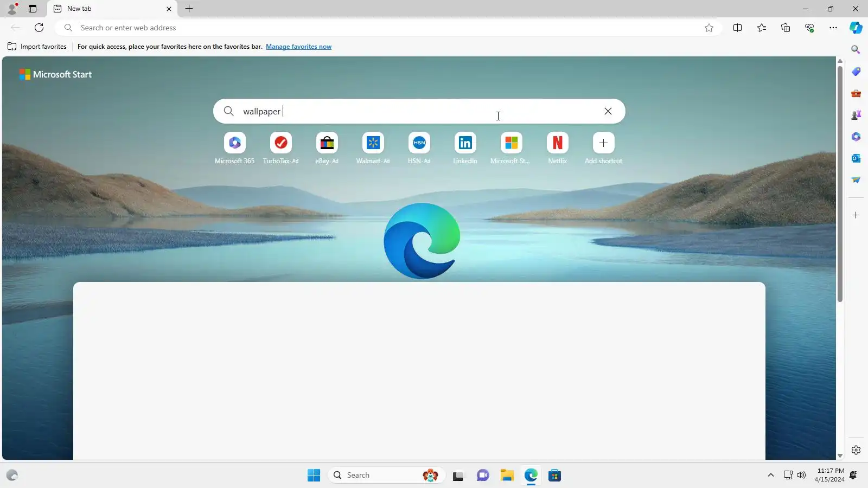Open the Netflix shortcut
Screen dimensions: 868x488
click(x=557, y=148)
